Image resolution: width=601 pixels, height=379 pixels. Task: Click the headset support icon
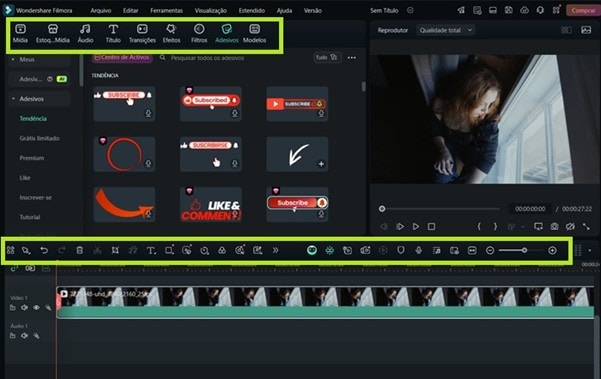tap(540, 10)
